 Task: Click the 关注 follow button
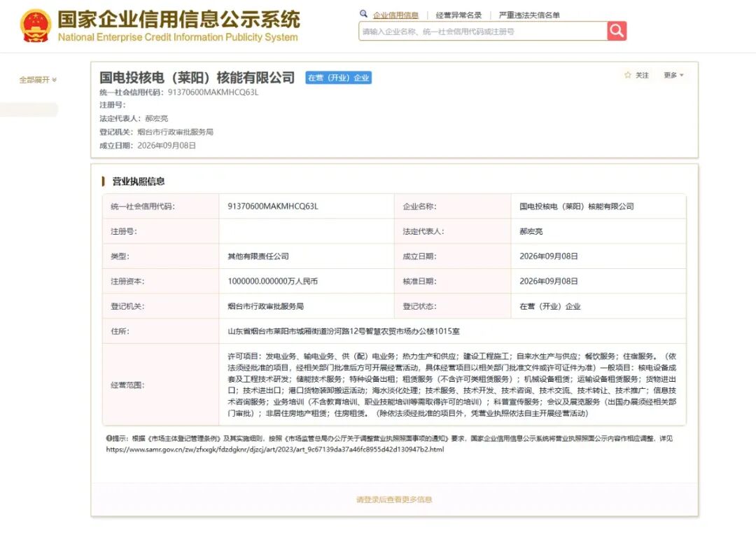click(642, 75)
